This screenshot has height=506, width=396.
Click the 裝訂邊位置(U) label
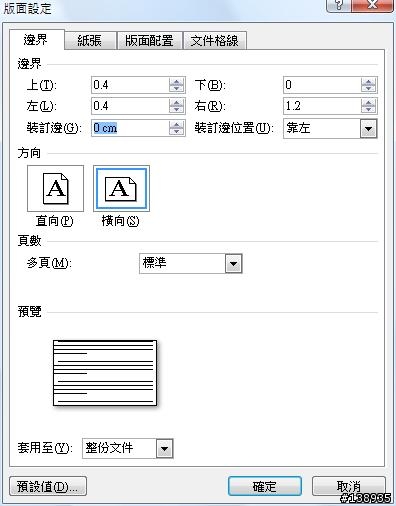234,128
